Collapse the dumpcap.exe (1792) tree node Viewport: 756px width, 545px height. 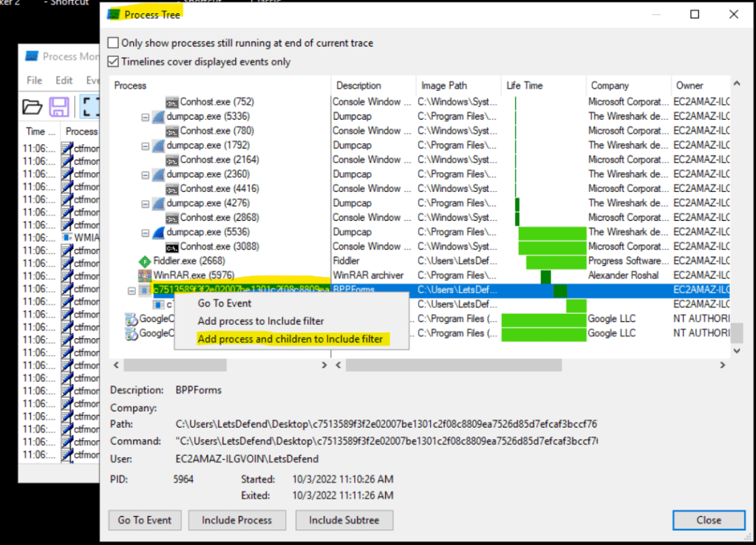[145, 145]
